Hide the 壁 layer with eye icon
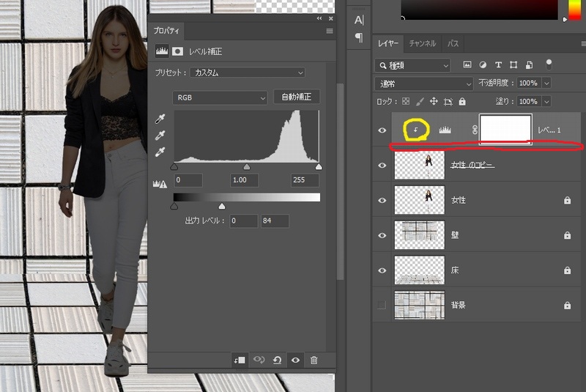The height and width of the screenshot is (392, 586). [381, 235]
